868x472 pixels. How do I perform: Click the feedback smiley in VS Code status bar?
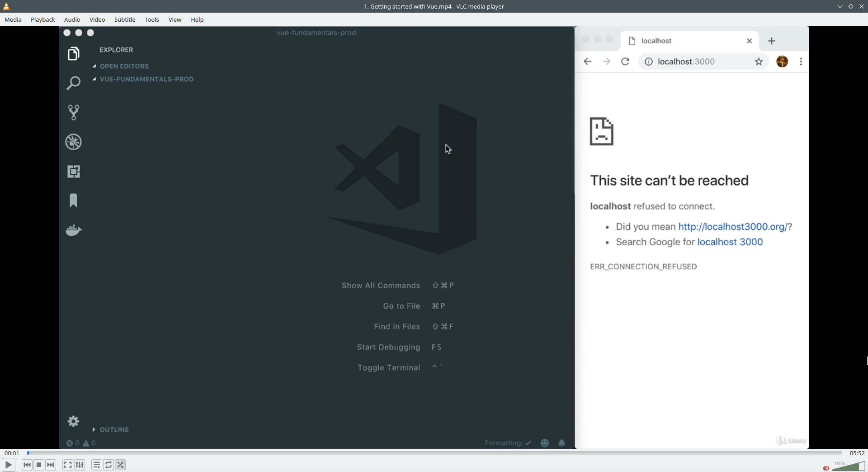[x=545, y=443]
